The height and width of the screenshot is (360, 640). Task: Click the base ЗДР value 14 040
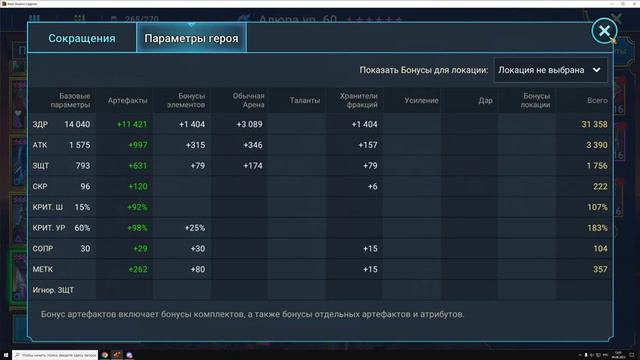[77, 124]
